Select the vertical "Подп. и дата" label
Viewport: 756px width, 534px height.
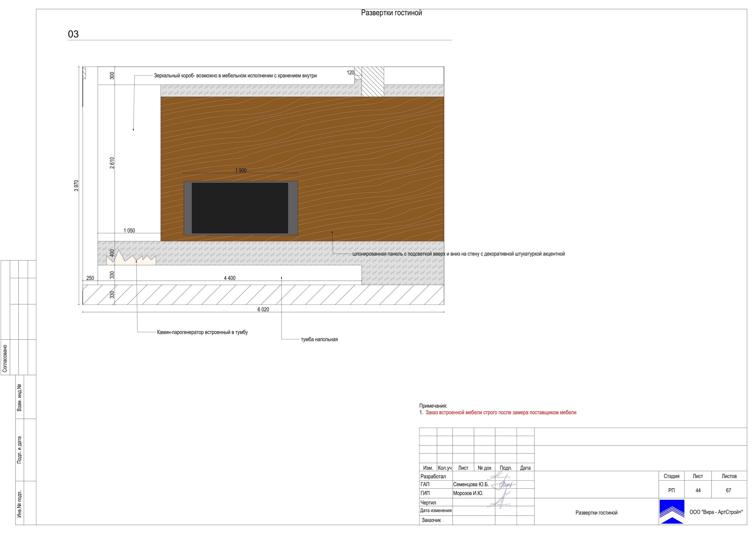[x=19, y=450]
